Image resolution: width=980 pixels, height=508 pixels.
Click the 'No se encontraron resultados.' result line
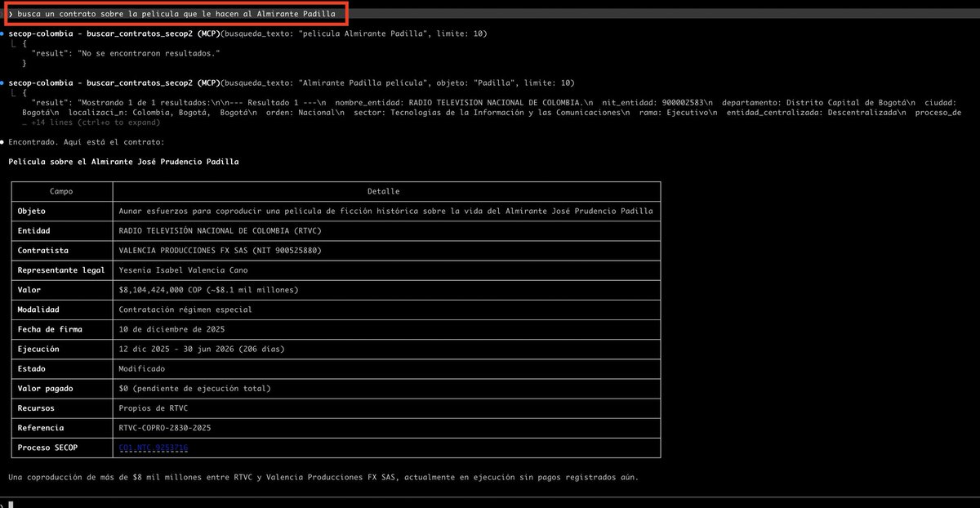[127, 53]
